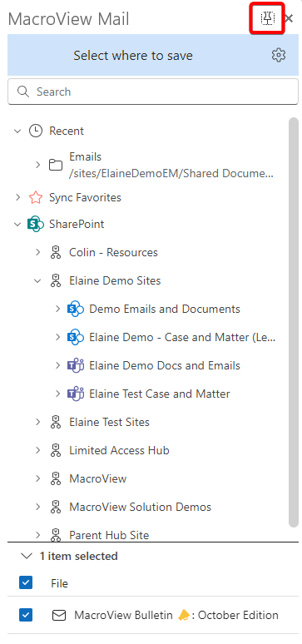Expand the Emails recent folder
Screen dimensions: 302x644
pos(37,165)
